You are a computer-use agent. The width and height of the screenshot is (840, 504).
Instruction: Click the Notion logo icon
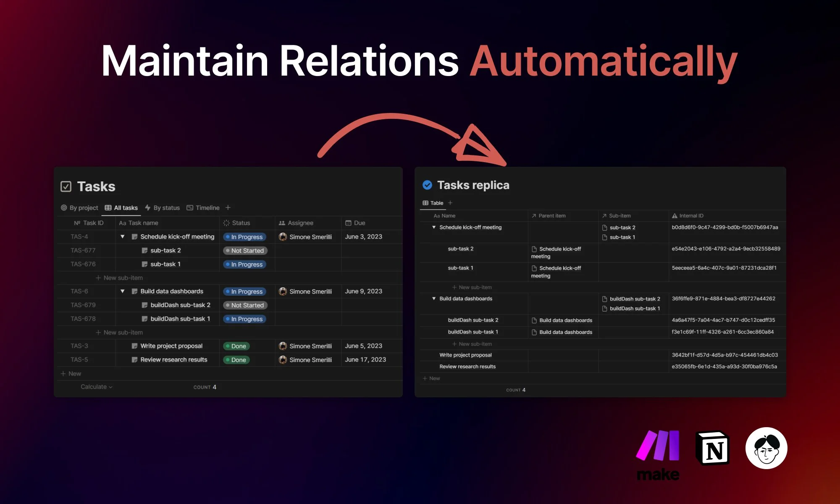click(712, 448)
